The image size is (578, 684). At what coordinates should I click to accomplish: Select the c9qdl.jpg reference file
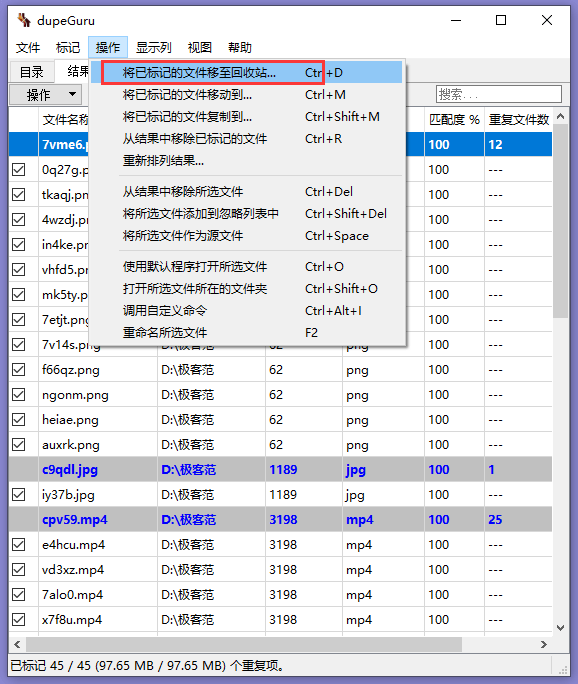point(70,470)
